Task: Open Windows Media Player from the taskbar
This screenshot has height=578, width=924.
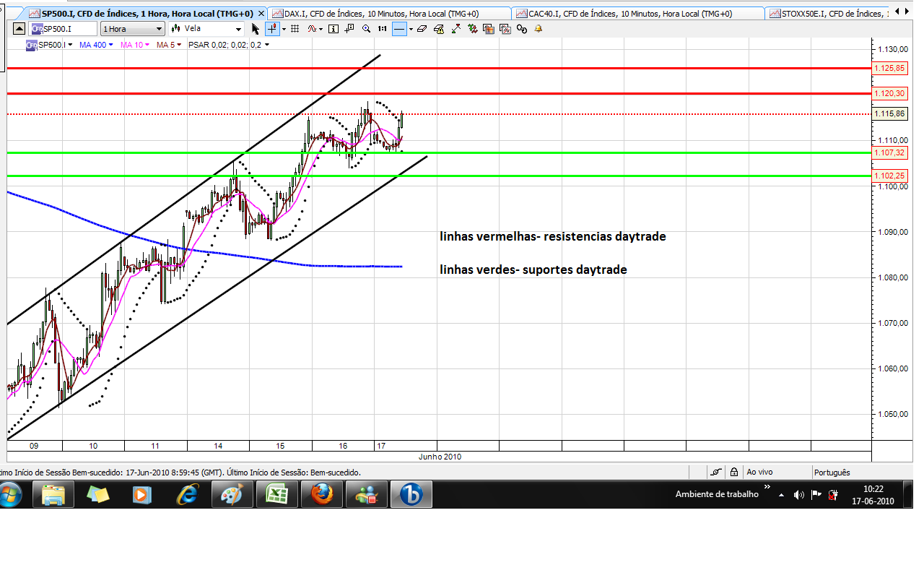Action: (142, 495)
